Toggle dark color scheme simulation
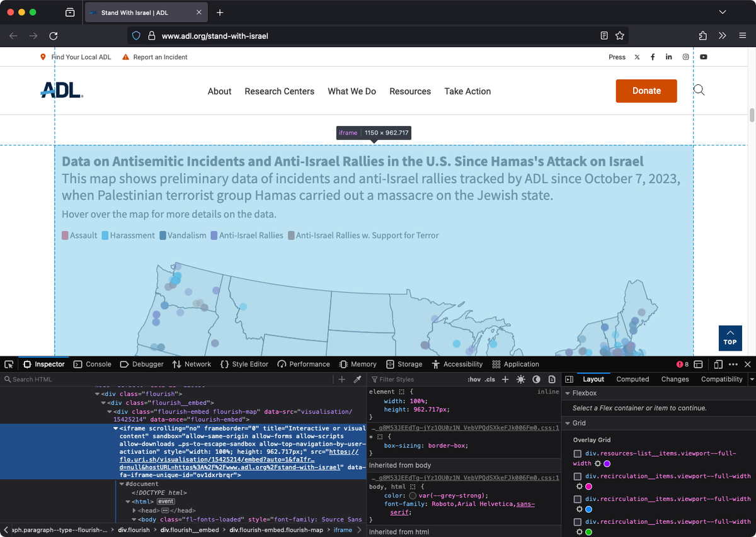This screenshot has width=756, height=537. (536, 380)
